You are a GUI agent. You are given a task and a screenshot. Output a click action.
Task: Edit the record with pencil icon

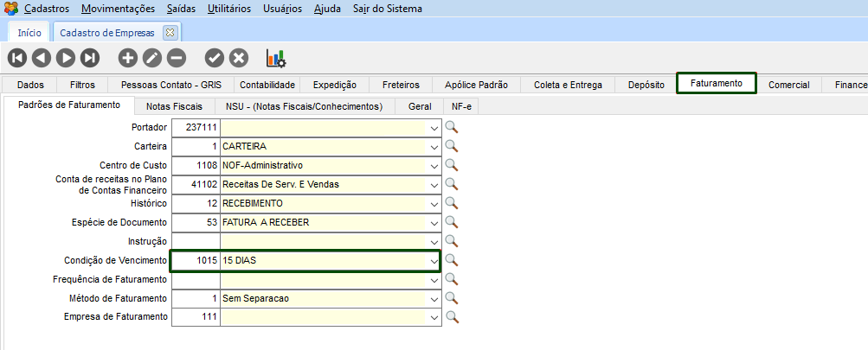pos(152,58)
